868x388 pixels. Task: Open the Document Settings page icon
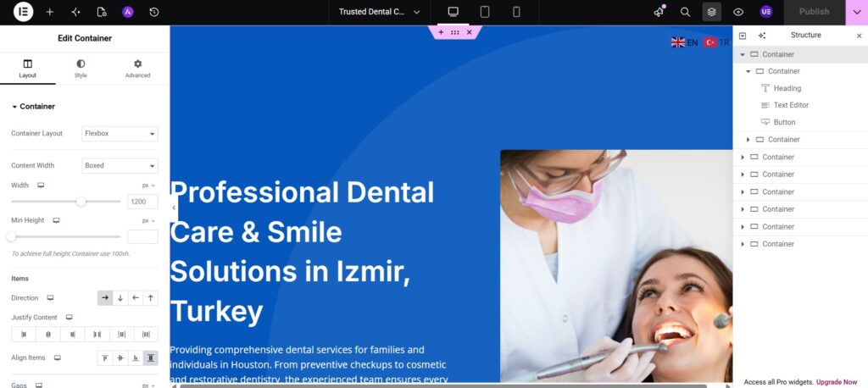pos(102,12)
